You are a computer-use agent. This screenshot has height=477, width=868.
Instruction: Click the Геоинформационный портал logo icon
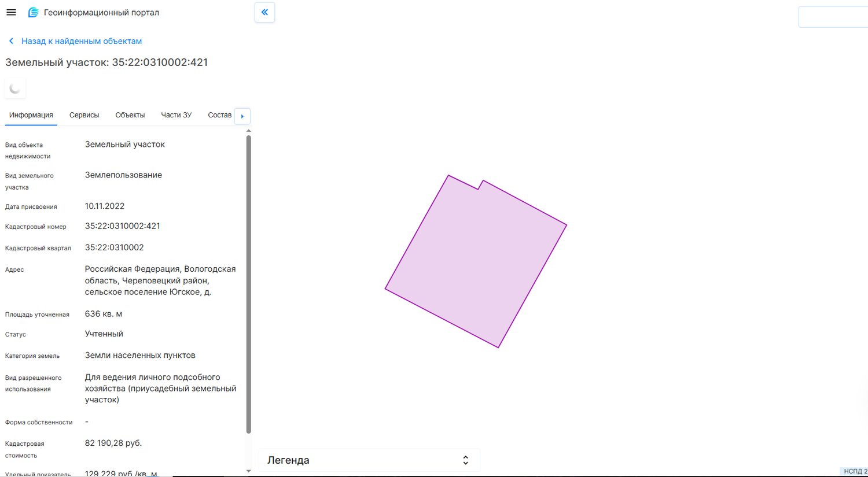tap(34, 12)
